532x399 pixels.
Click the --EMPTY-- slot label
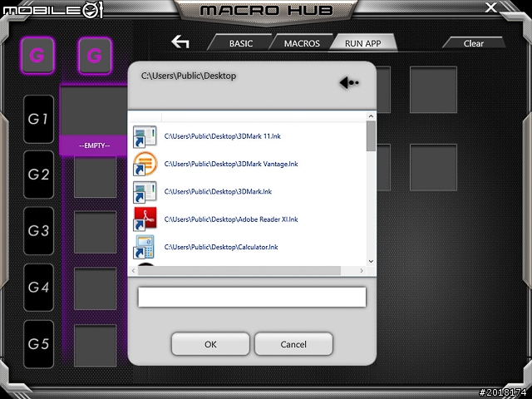[x=94, y=145]
